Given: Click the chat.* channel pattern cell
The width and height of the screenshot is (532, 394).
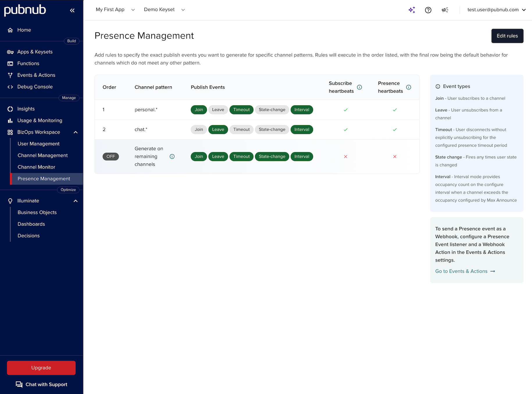Looking at the screenshot, I should click(x=141, y=130).
